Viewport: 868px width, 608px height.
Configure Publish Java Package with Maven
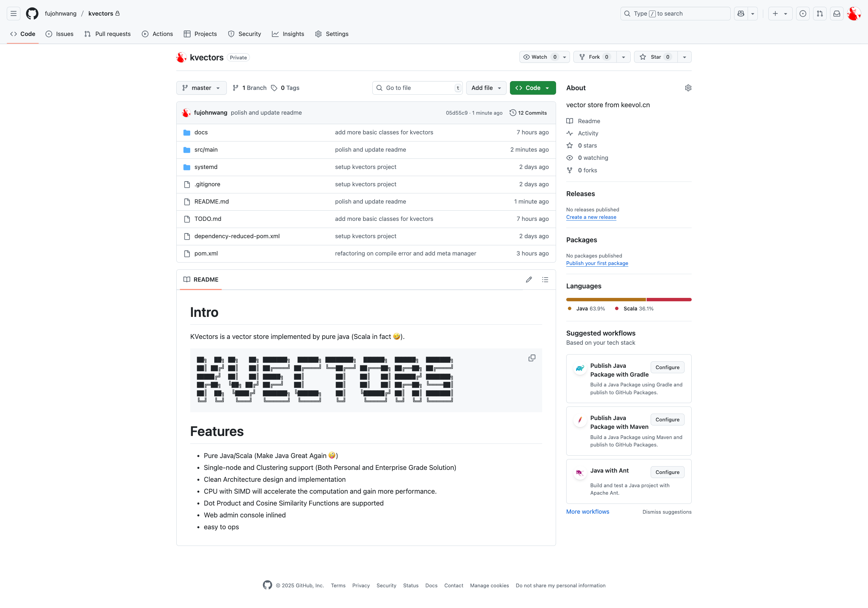(x=667, y=420)
